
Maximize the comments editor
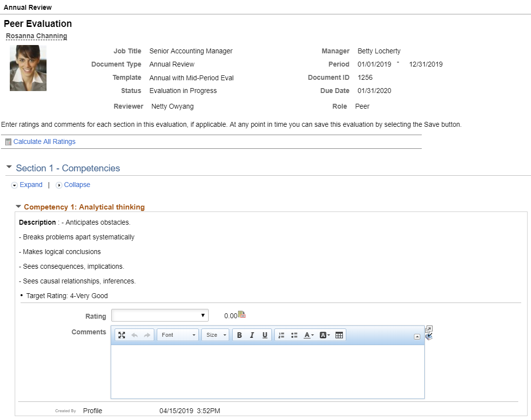coord(122,335)
